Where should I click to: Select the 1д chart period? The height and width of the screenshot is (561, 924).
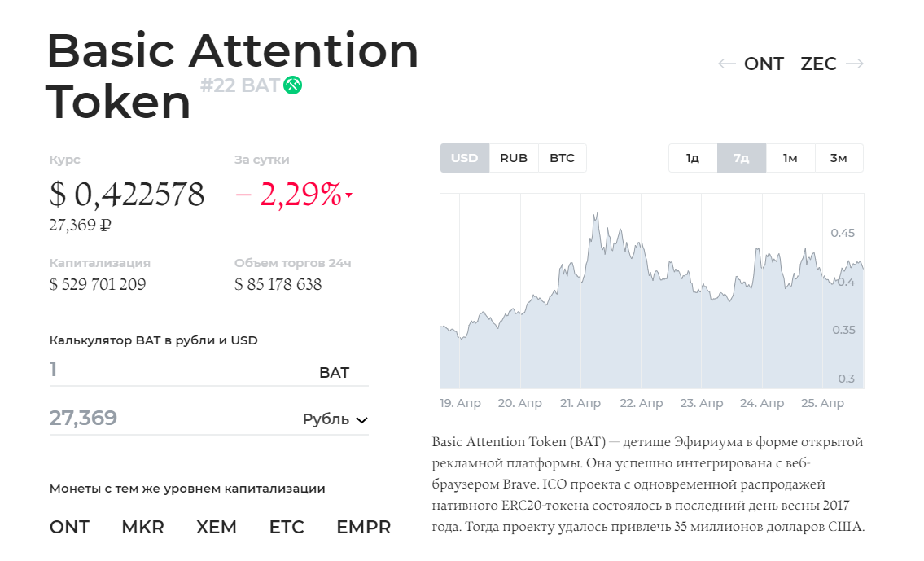tap(693, 158)
